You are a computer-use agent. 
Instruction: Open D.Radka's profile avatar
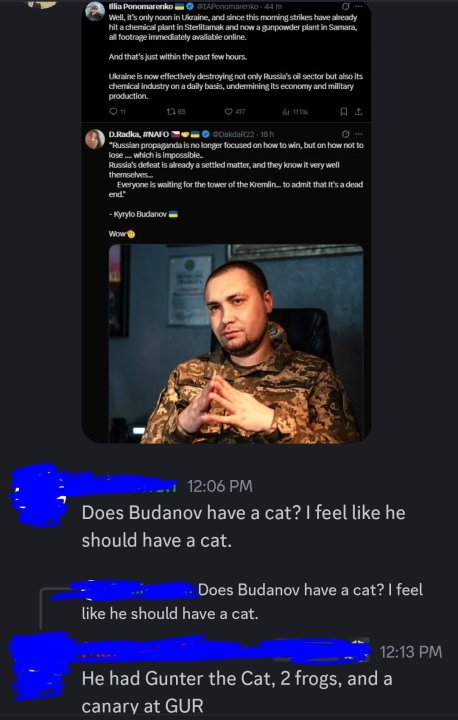(95, 139)
